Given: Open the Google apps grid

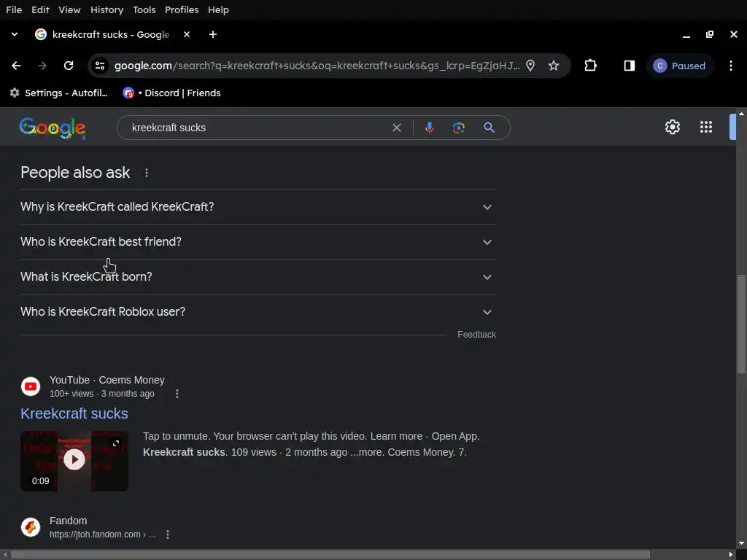Looking at the screenshot, I should [706, 127].
